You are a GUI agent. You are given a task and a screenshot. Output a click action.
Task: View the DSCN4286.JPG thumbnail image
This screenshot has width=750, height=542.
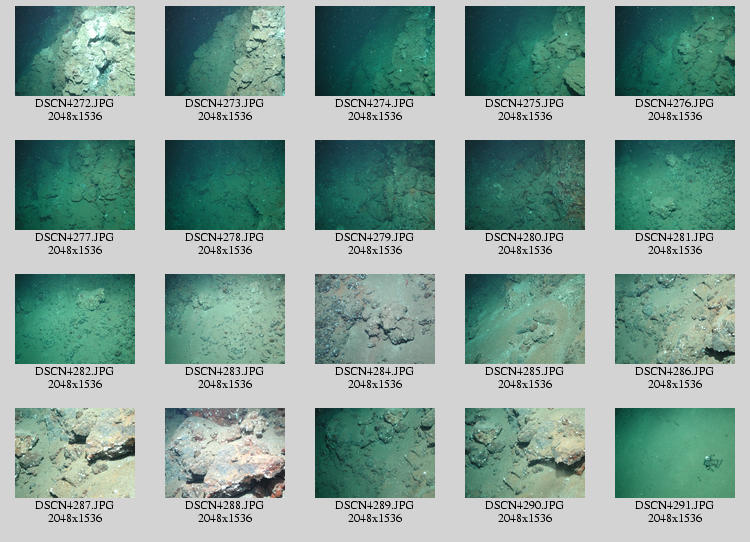pyautogui.click(x=675, y=319)
